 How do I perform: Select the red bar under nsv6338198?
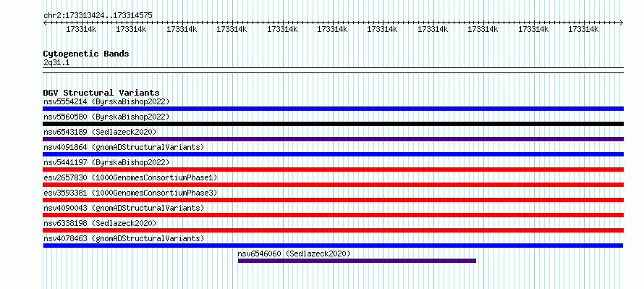pos(333,230)
